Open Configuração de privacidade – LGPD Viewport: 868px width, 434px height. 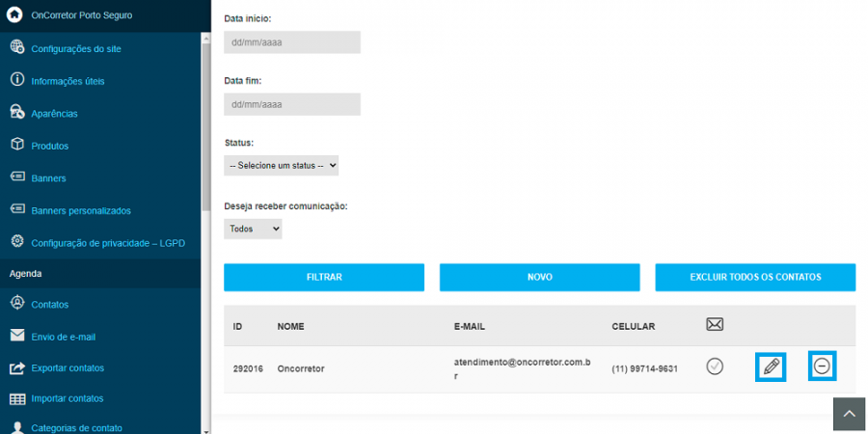(x=107, y=243)
